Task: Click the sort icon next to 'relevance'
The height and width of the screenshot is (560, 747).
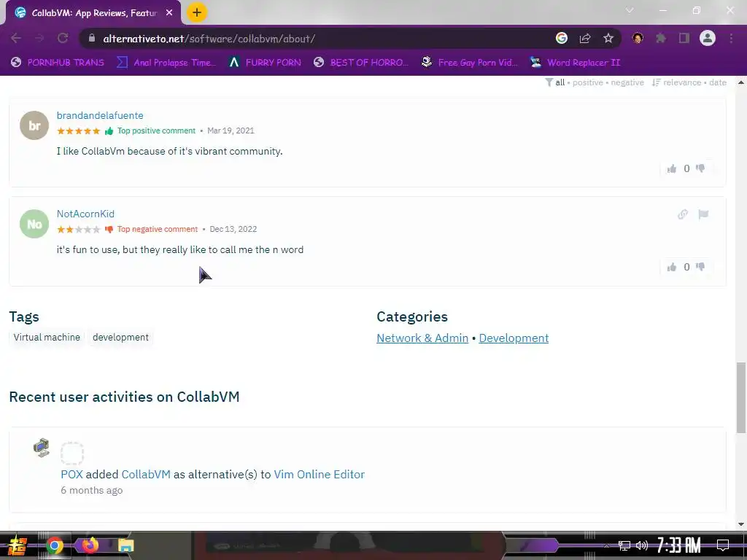Action: (657, 82)
